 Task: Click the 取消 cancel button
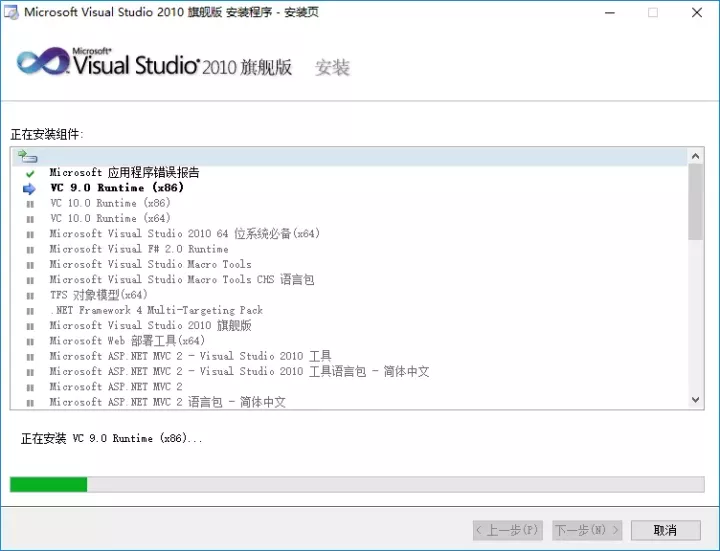pyautogui.click(x=665, y=530)
